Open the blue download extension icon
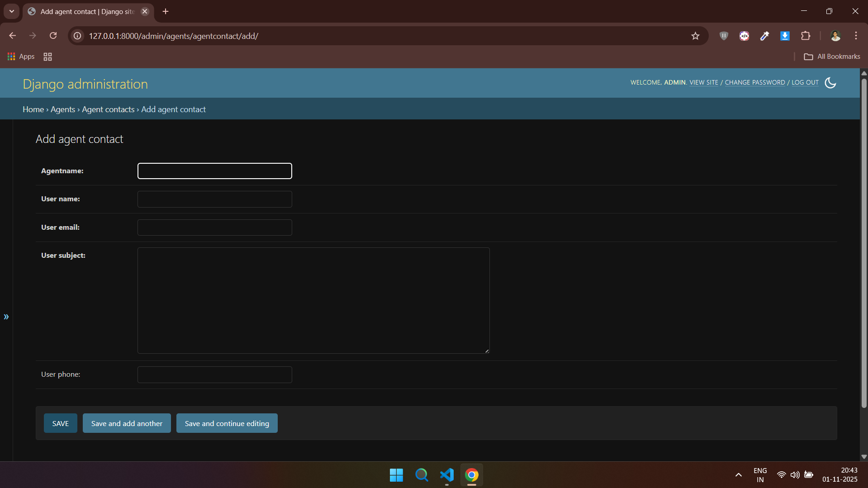Viewport: 868px width, 488px height. tap(785, 36)
